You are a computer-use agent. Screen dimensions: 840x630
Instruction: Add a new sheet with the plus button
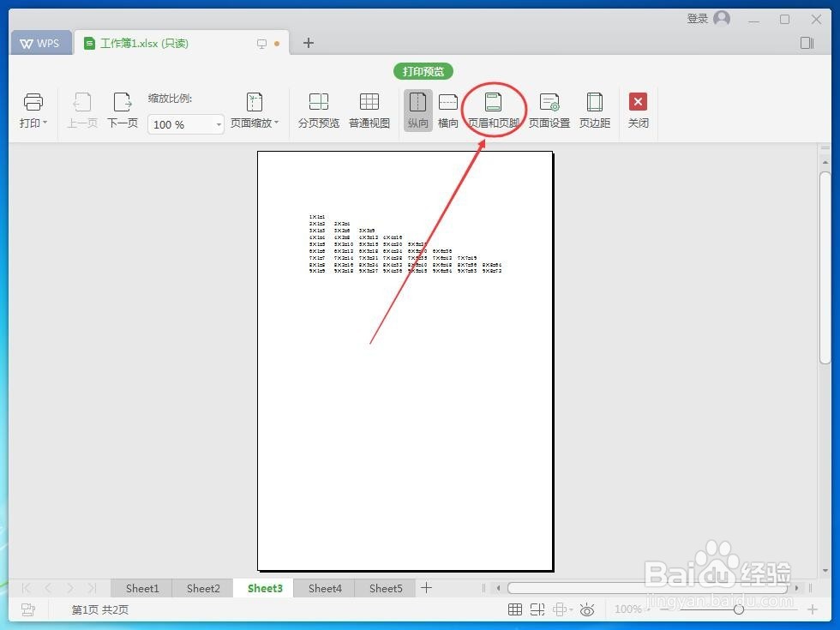[426, 588]
